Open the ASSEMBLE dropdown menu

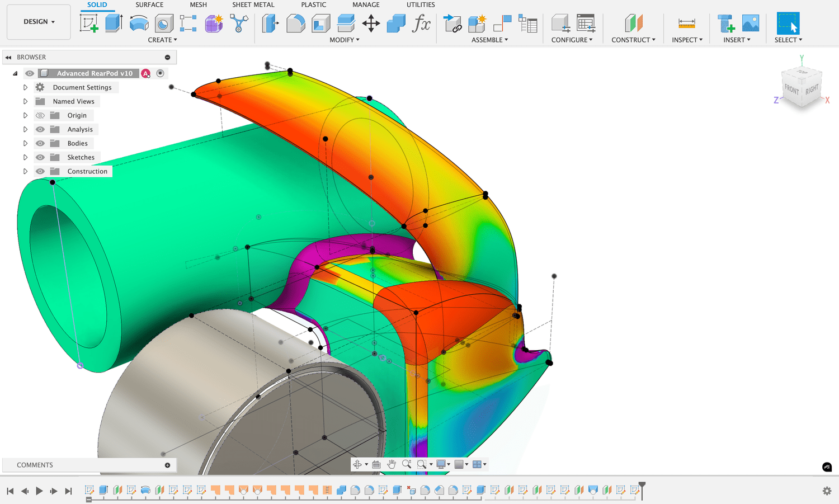[x=490, y=40]
